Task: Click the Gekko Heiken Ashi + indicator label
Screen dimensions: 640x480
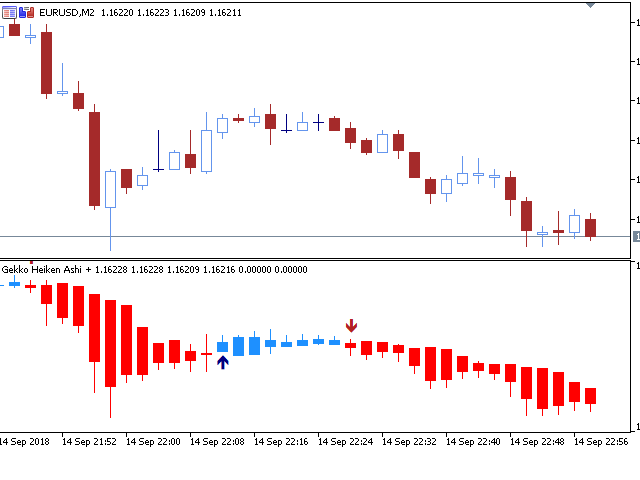Action: [46, 269]
